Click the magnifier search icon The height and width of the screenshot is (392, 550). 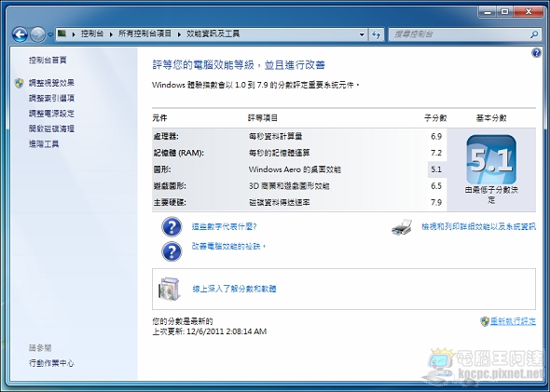point(534,34)
